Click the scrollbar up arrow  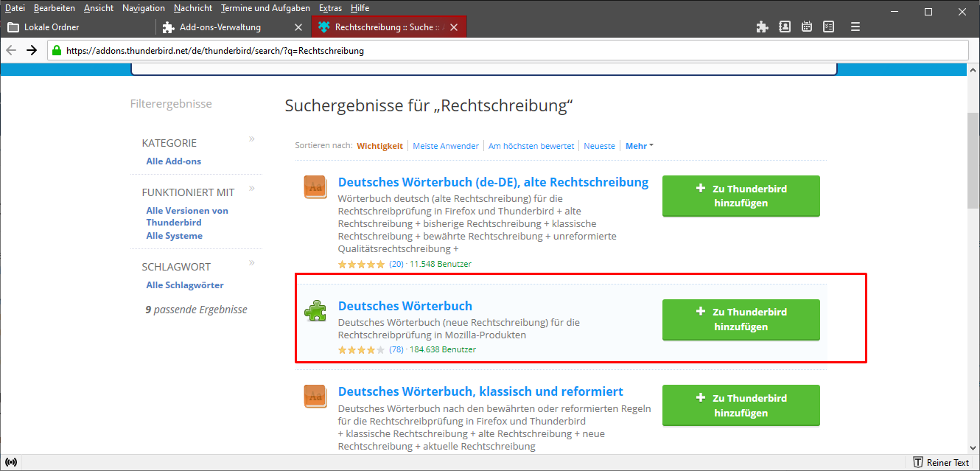coord(973,70)
